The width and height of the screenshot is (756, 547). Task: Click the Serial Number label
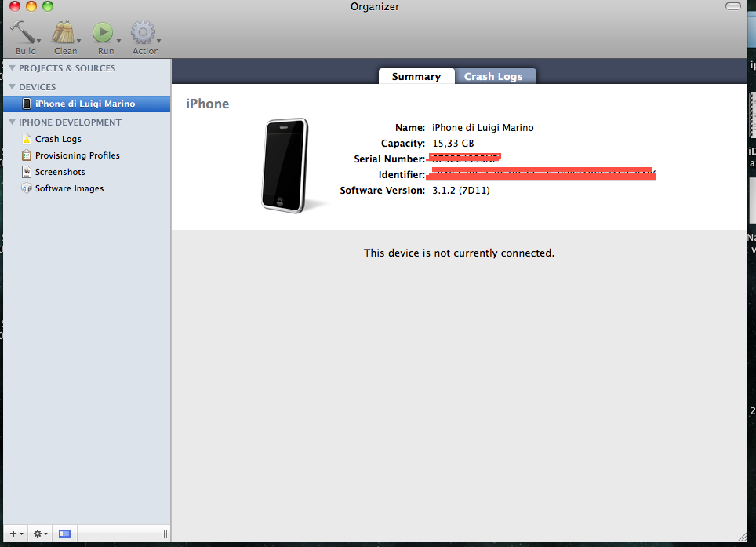click(x=390, y=159)
